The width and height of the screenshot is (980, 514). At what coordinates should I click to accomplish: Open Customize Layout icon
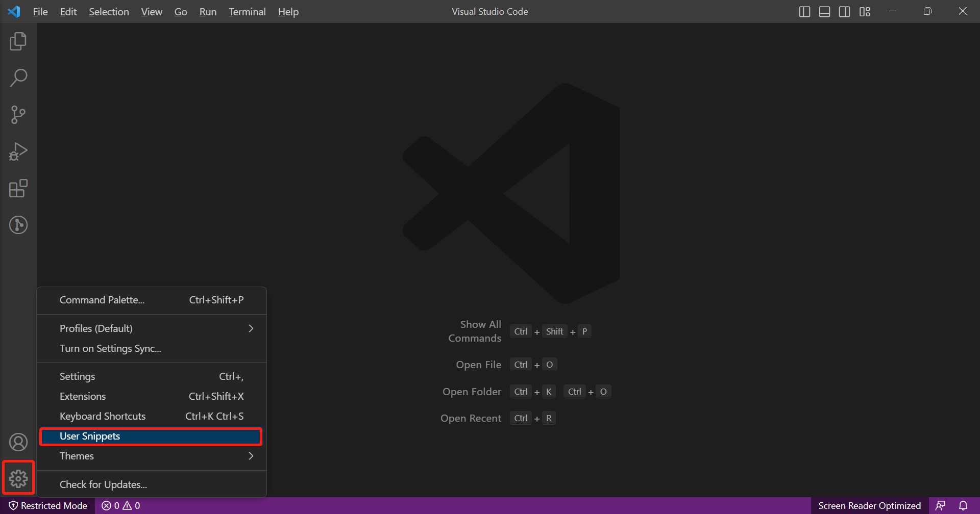pyautogui.click(x=865, y=11)
